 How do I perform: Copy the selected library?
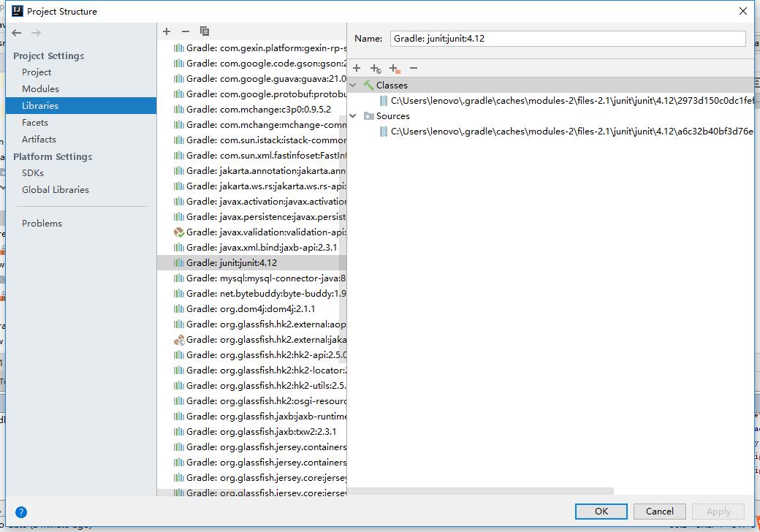pyautogui.click(x=205, y=31)
